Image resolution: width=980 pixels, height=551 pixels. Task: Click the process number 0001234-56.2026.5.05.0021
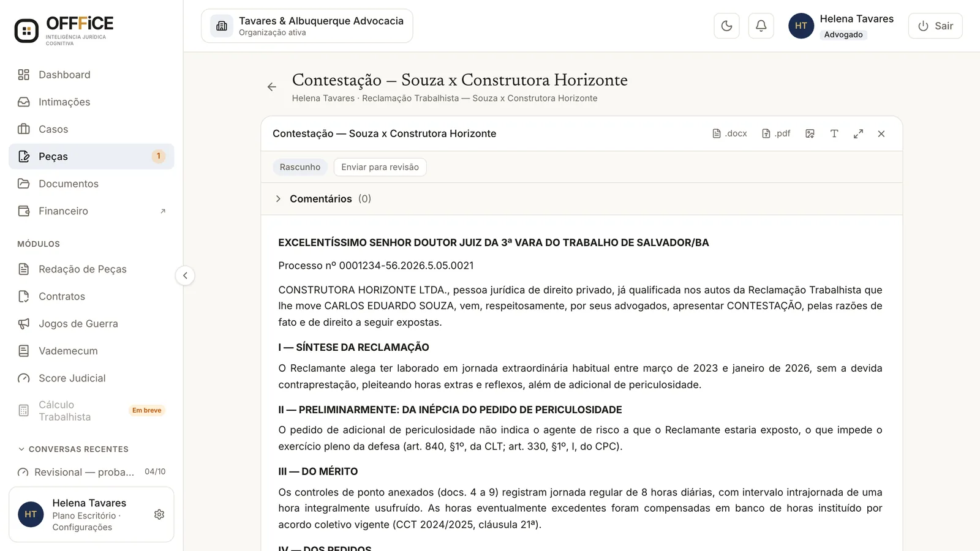pos(406,266)
